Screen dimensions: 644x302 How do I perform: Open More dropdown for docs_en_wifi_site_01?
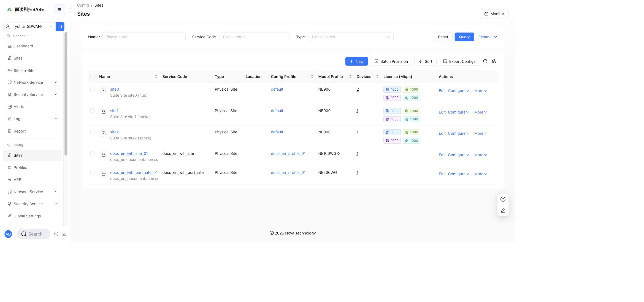coord(481,155)
